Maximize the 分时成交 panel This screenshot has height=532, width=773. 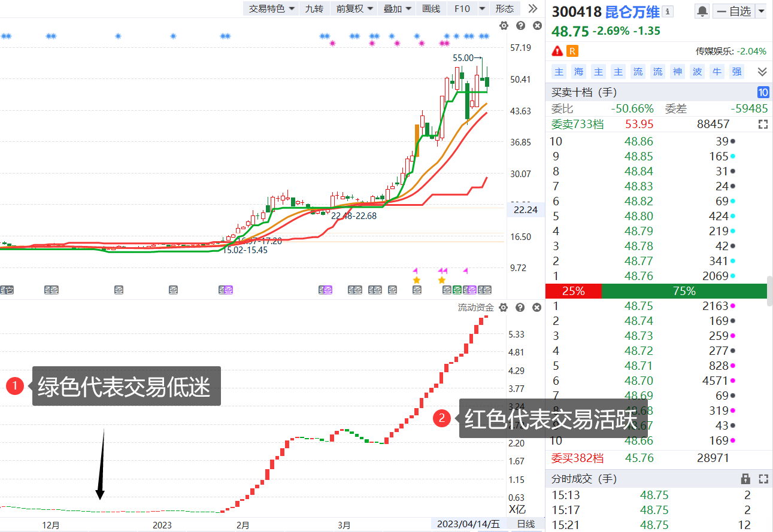pos(763,479)
